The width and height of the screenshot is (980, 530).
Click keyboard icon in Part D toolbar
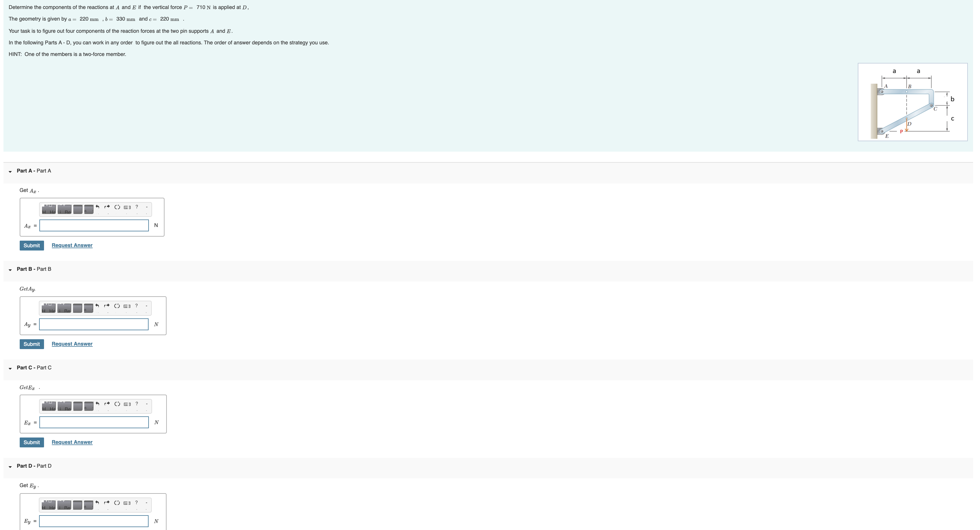[x=127, y=503]
